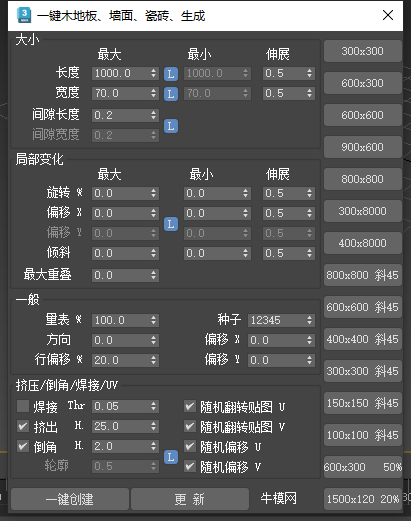Apply the 600x600 preset
This screenshot has width=411, height=521.
coord(362,115)
